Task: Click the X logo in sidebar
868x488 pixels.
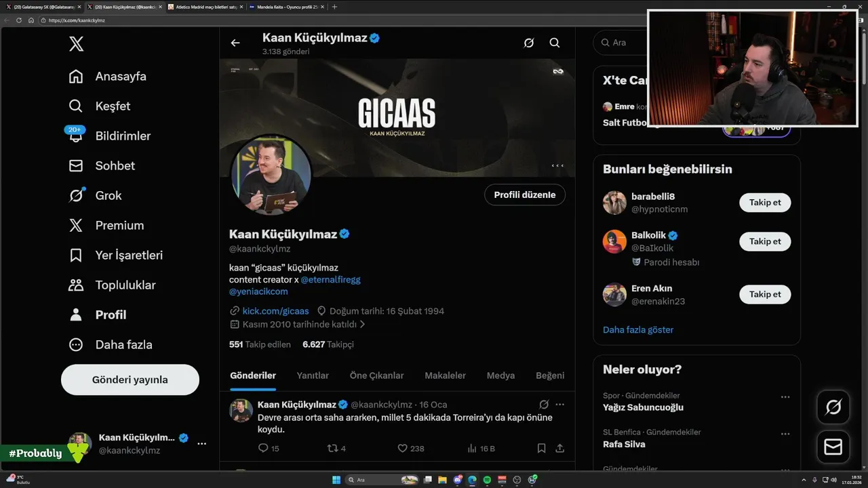Action: pos(77,45)
